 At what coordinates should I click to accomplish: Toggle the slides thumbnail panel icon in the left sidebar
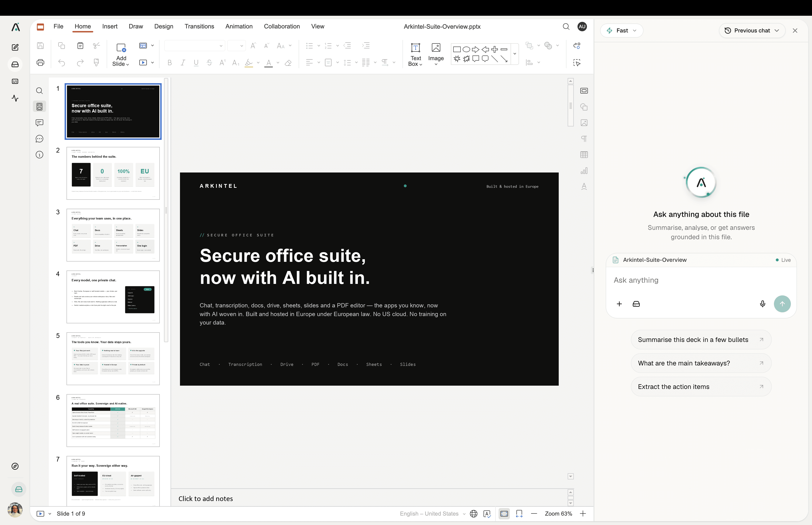pos(39,107)
